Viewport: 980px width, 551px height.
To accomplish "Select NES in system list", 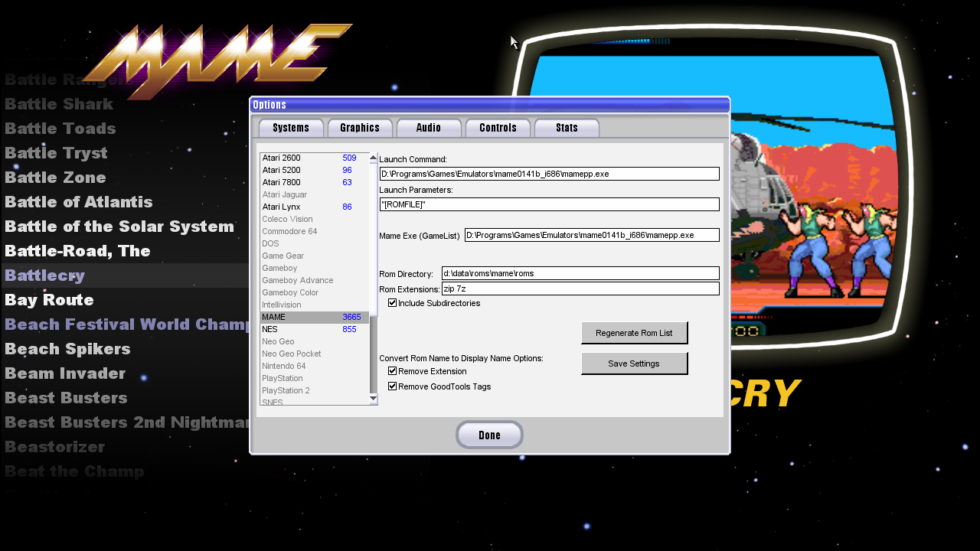I will point(315,329).
